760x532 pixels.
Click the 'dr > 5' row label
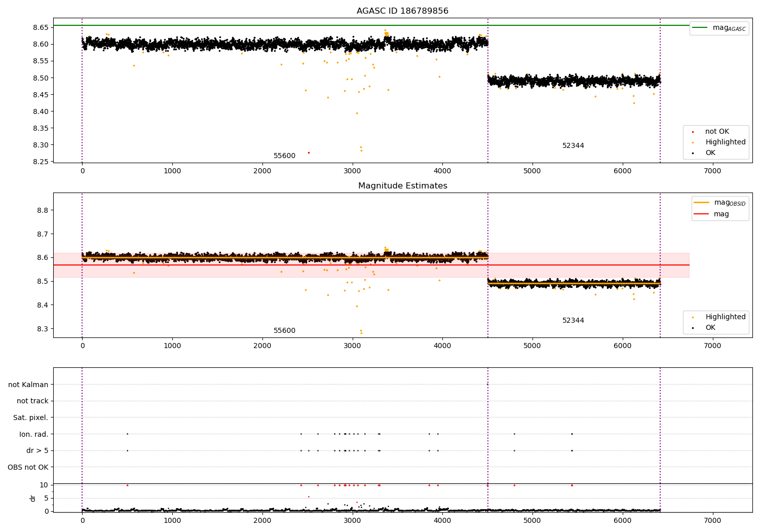pos(37,451)
